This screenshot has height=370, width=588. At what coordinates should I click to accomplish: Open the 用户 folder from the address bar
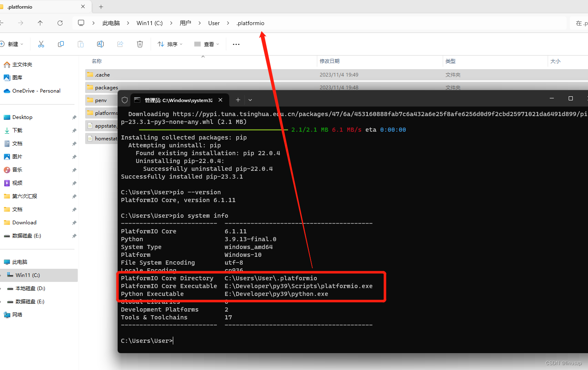(186, 23)
